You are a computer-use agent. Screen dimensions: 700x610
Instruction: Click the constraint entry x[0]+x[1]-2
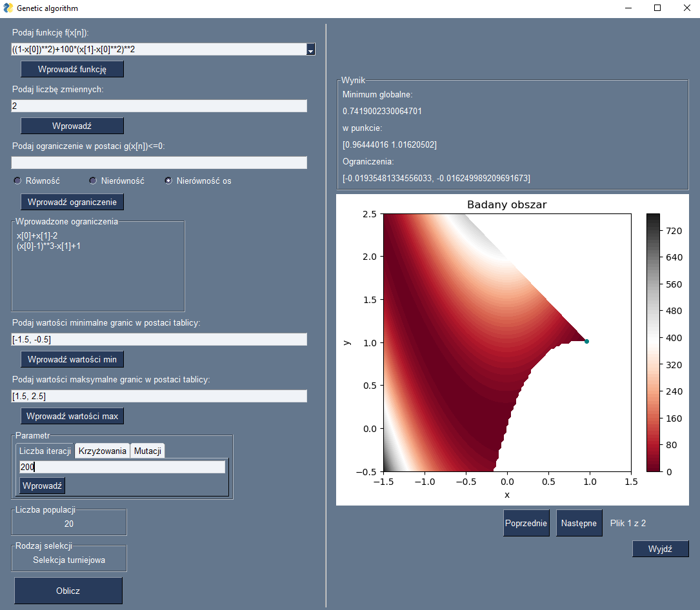click(x=37, y=235)
